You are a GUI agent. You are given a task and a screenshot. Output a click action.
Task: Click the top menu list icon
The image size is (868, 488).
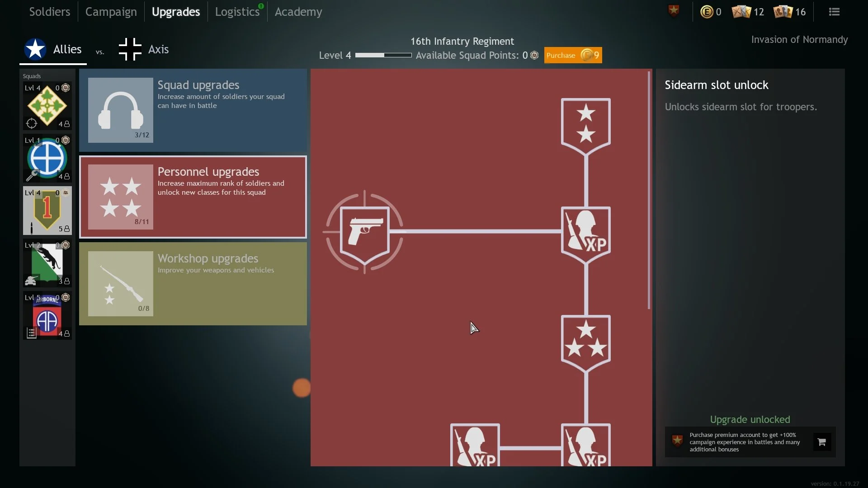[x=835, y=11]
